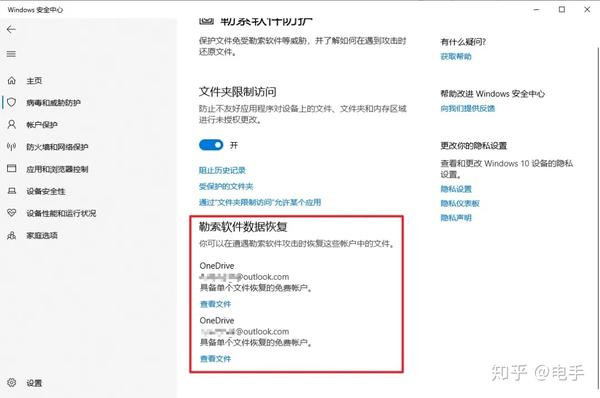600x398 pixels.
Task: Click the 有什么疑问? heading
Action: tap(463, 42)
